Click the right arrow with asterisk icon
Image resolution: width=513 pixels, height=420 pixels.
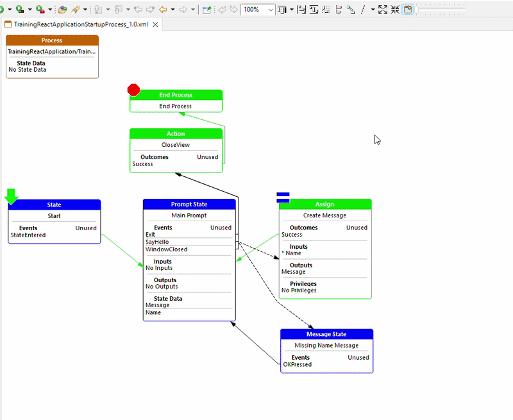click(x=150, y=10)
